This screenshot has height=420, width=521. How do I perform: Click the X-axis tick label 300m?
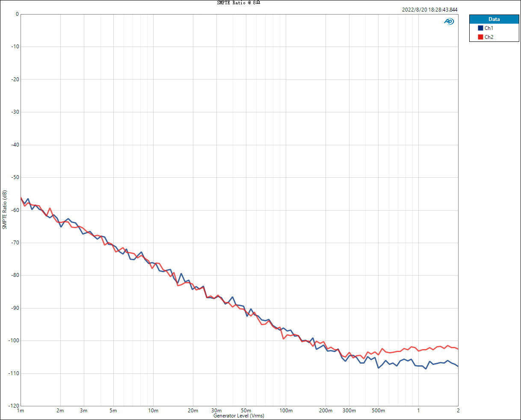click(x=349, y=411)
